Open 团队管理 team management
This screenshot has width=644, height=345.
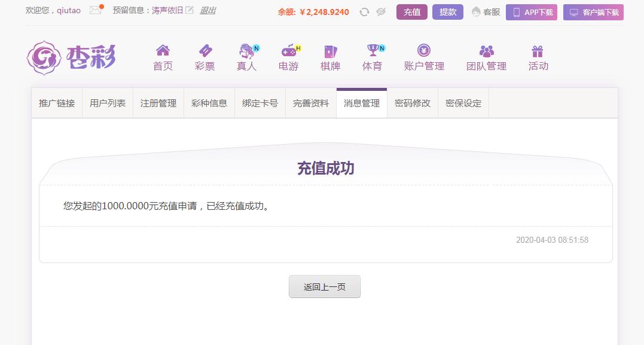[487, 58]
